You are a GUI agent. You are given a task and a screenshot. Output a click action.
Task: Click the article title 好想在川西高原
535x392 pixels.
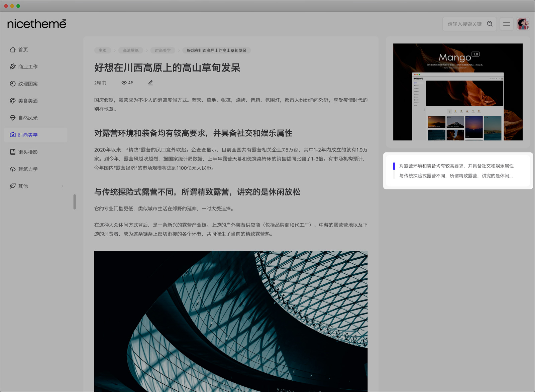click(167, 68)
